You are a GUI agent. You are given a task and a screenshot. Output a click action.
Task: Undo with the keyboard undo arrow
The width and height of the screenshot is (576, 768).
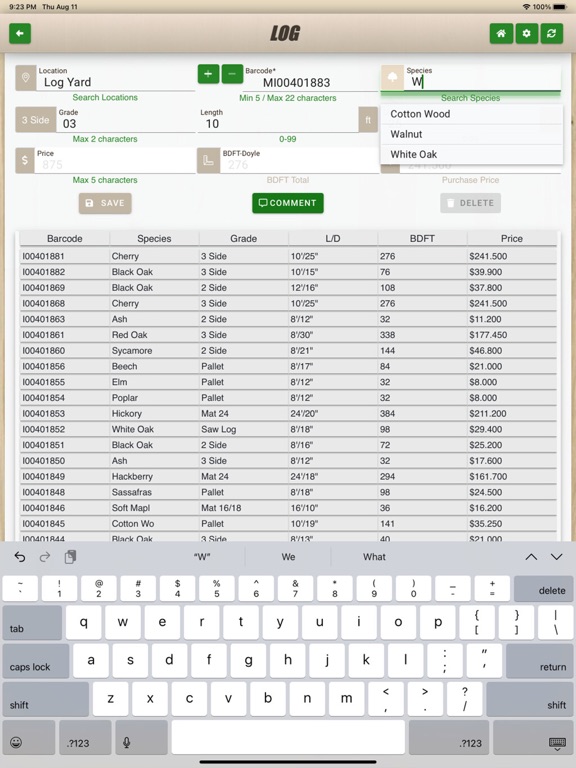tap(20, 557)
